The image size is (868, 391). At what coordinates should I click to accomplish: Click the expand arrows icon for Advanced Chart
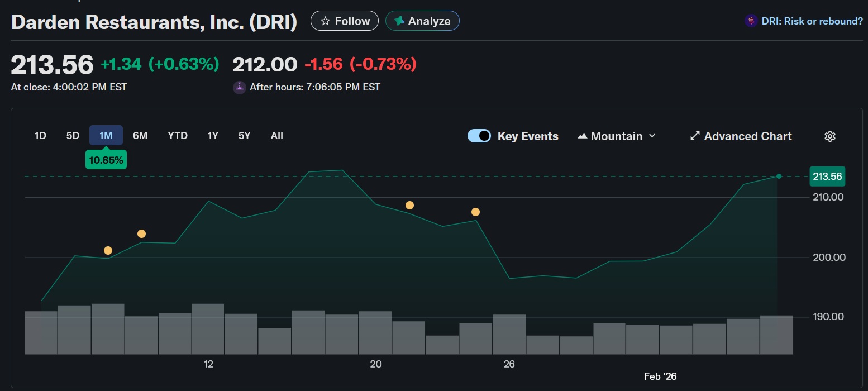click(695, 136)
